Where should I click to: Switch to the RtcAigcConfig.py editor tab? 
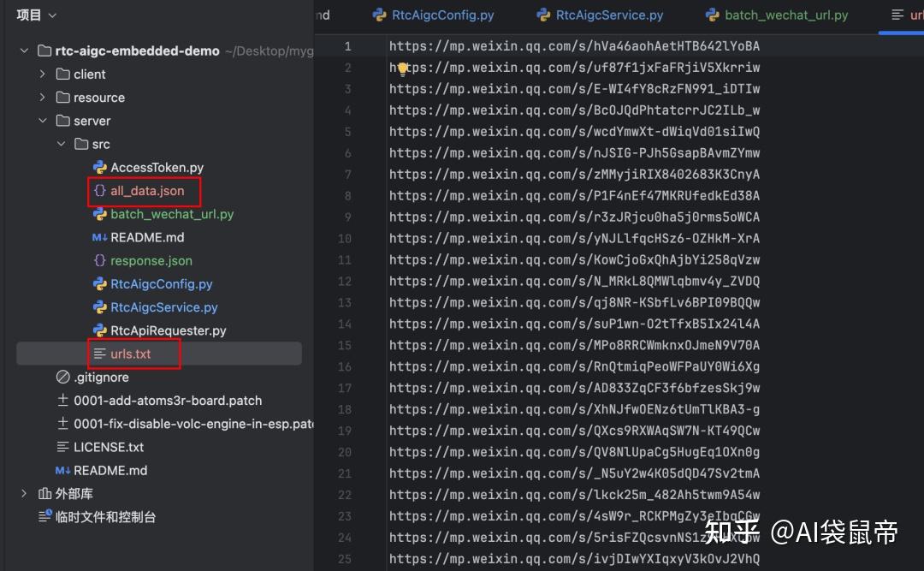[x=434, y=15]
